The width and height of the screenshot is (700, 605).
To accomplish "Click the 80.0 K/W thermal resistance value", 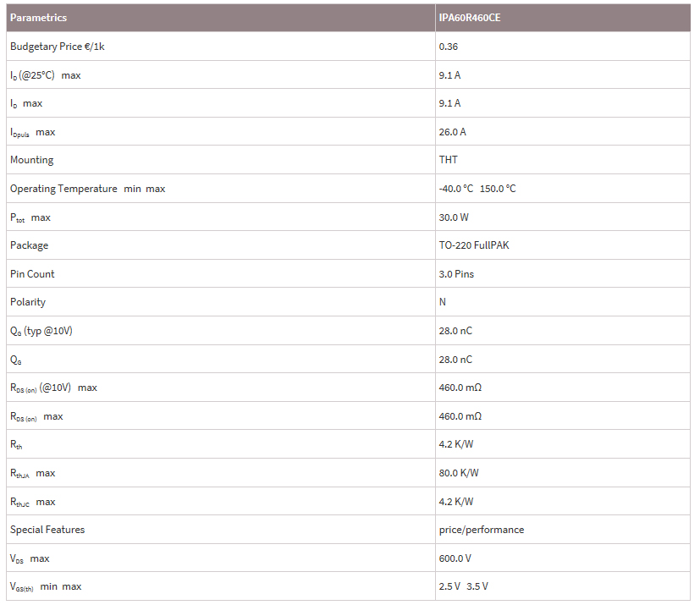I will pyautogui.click(x=456, y=473).
